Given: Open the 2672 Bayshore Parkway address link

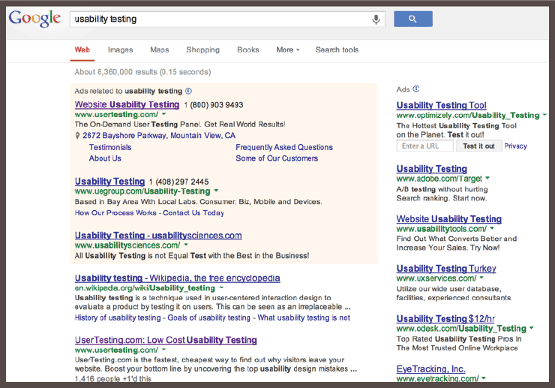Looking at the screenshot, I should tap(159, 136).
